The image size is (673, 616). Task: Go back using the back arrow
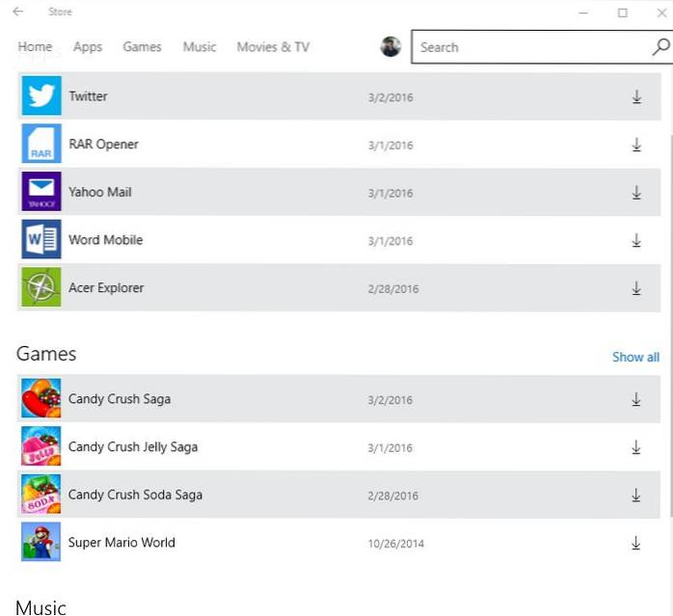tap(18, 13)
